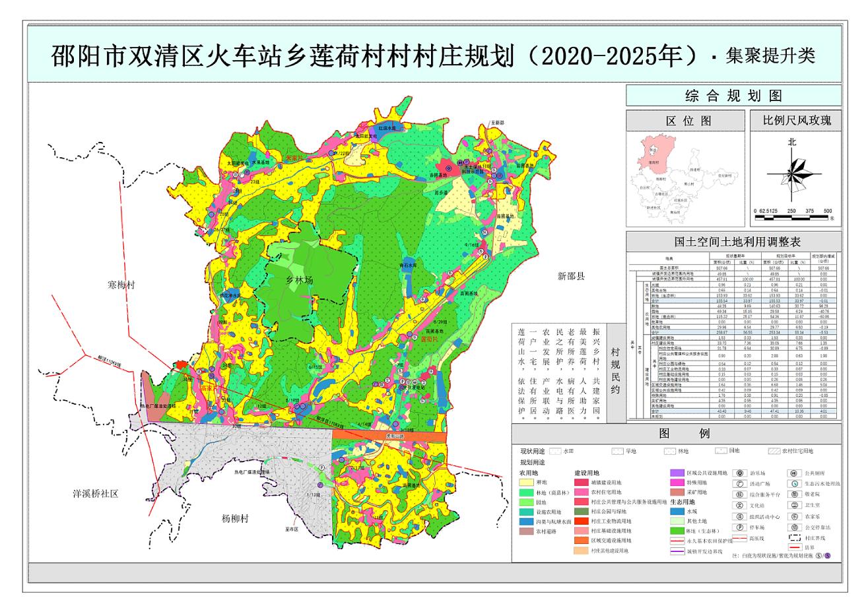The image size is (868, 614).
Task: Click the olive 村庄公园与绿地 legend swatch
Action: pyautogui.click(x=582, y=511)
